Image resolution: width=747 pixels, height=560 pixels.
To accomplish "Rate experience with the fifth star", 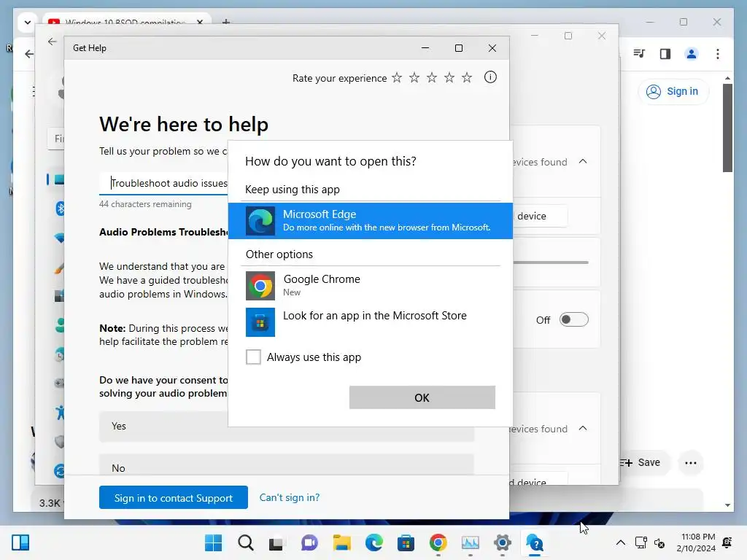I will pyautogui.click(x=467, y=77).
